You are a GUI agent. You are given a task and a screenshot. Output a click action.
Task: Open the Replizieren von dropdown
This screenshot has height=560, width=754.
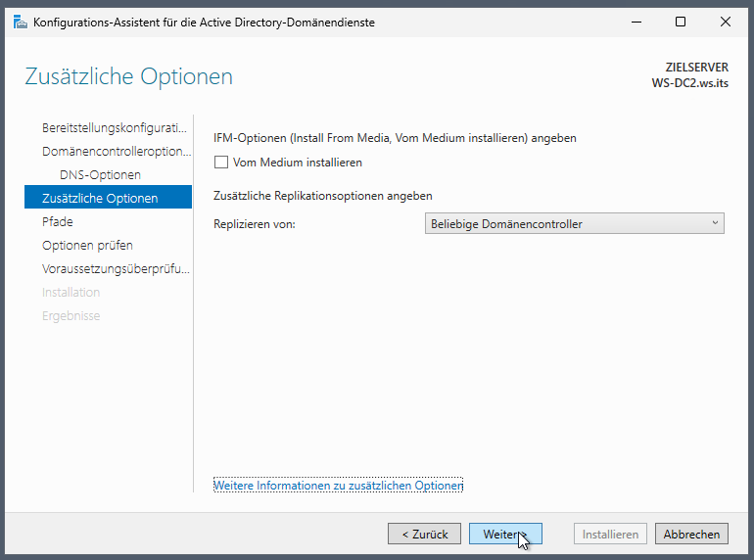[574, 223]
